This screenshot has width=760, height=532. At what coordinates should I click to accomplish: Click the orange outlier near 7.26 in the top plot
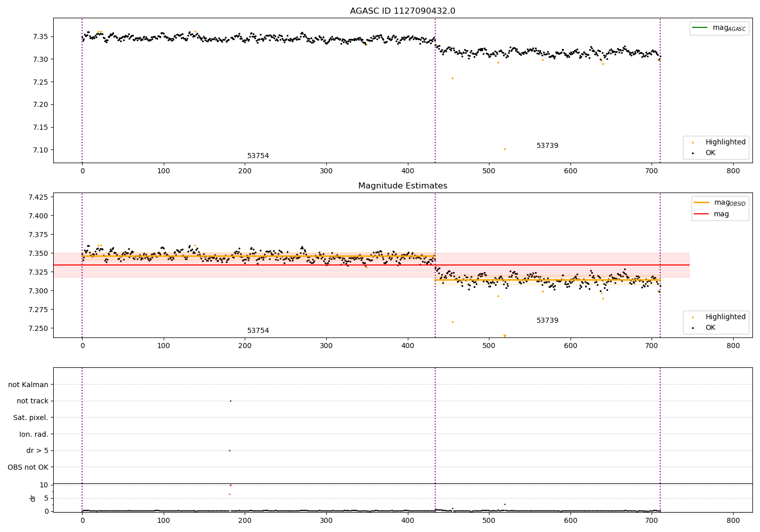click(452, 78)
